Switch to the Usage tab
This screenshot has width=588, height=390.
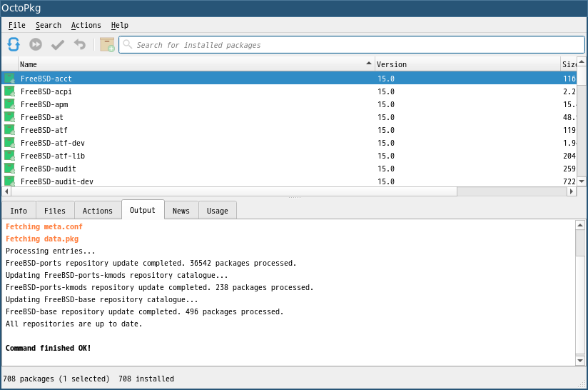pyautogui.click(x=218, y=211)
